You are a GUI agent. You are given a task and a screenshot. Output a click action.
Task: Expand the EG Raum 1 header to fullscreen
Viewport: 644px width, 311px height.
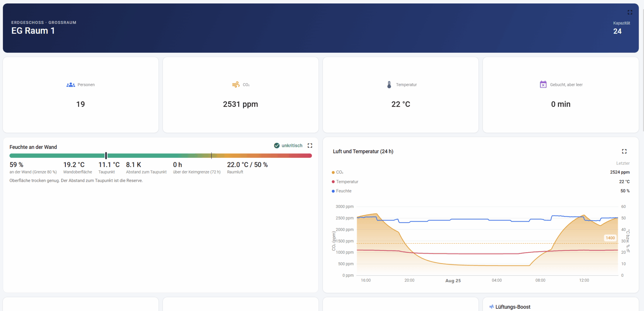pos(630,12)
